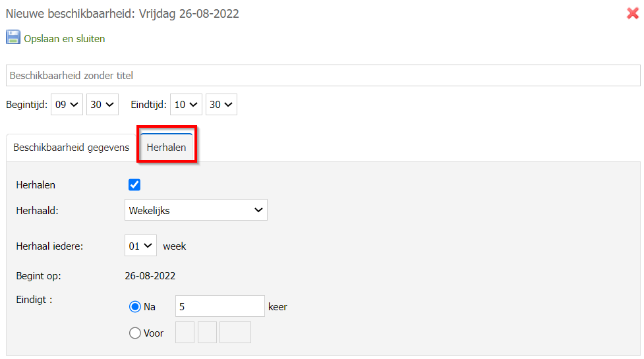Screen dimensions: 644x359
Task: Click the repeat count field showing 5
Action: (220, 306)
